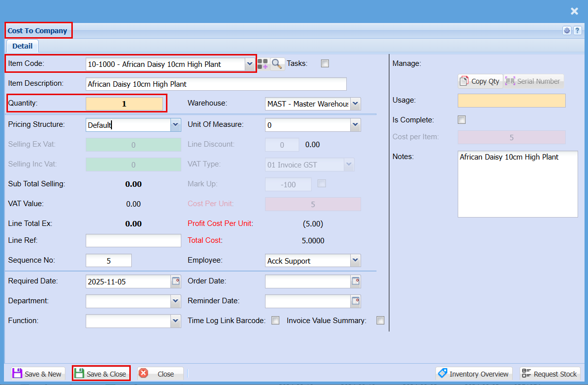Open the Order Date calendar picker

pos(356,281)
